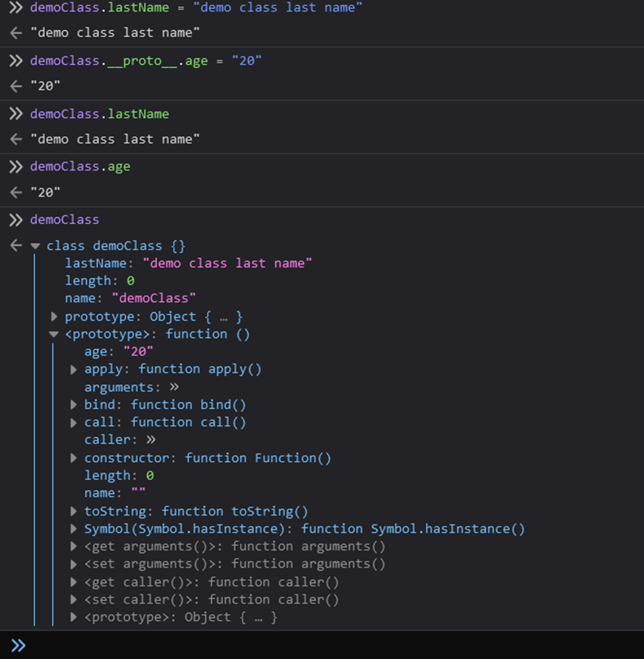Expand bind: function bind() entry
644x659 pixels.
pyautogui.click(x=73, y=405)
